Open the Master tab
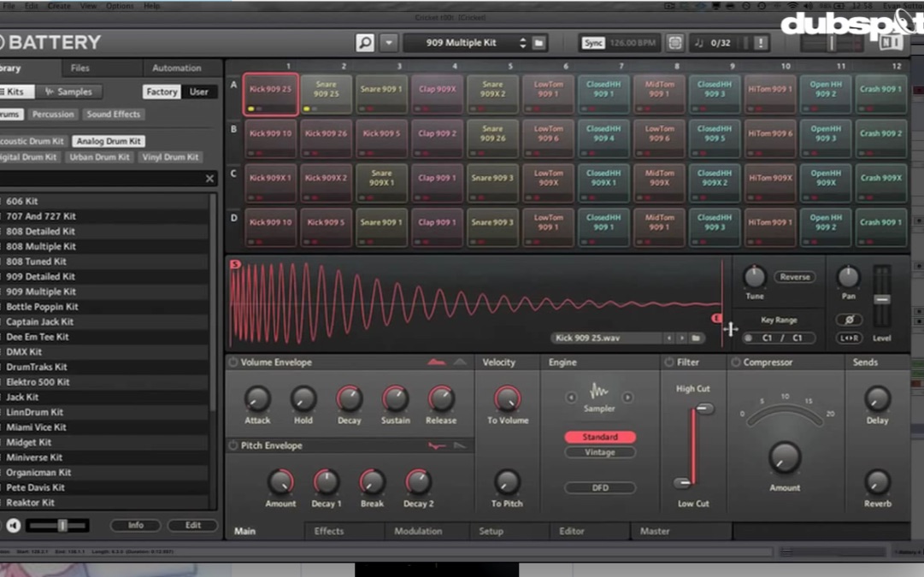 coord(655,531)
